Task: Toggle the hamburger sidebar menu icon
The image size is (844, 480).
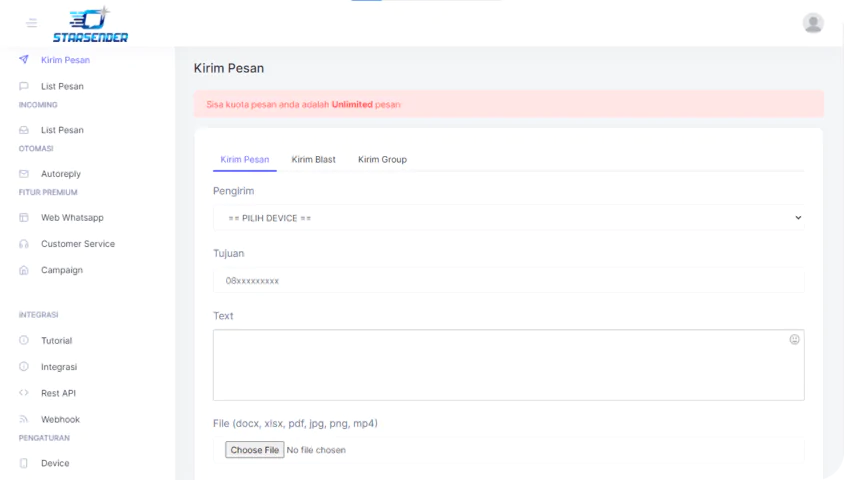Action: (31, 23)
